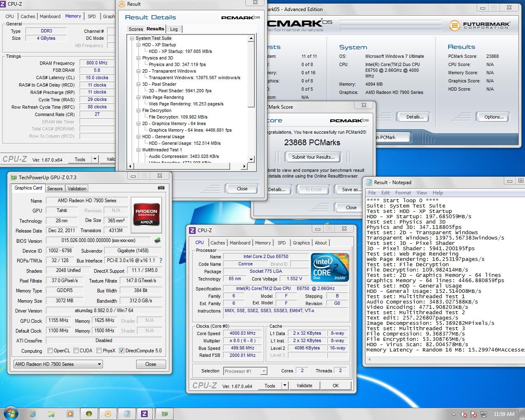Image resolution: width=525 pixels, height=420 pixels.
Task: Click the 11:59 AM taskbar clock
Action: point(504,414)
